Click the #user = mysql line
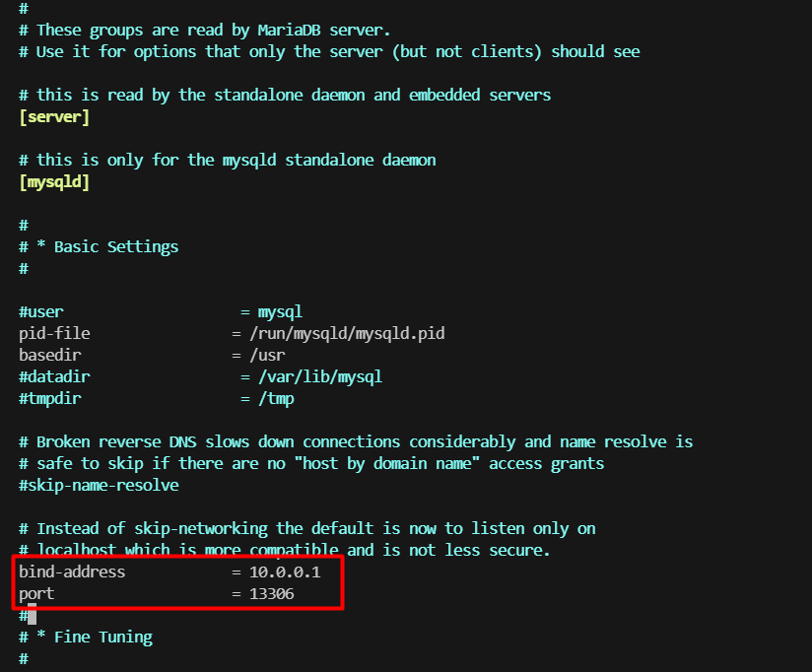Screen dimensions: 812x672 pyautogui.click(x=161, y=311)
